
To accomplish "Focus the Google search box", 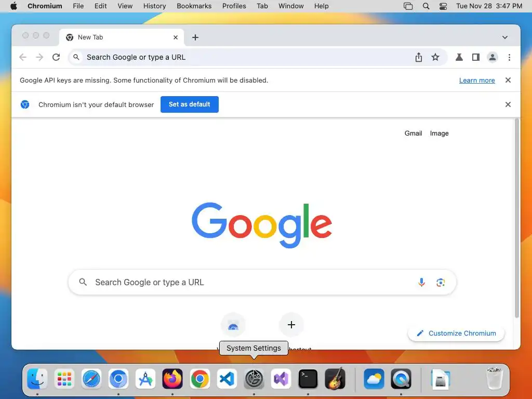I will tap(262, 282).
